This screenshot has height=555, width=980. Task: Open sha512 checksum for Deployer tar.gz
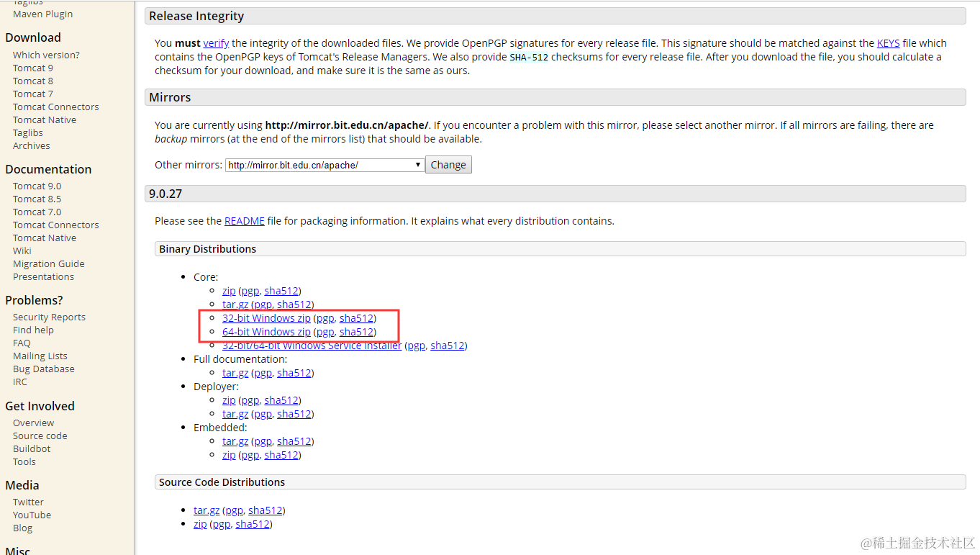[294, 414]
